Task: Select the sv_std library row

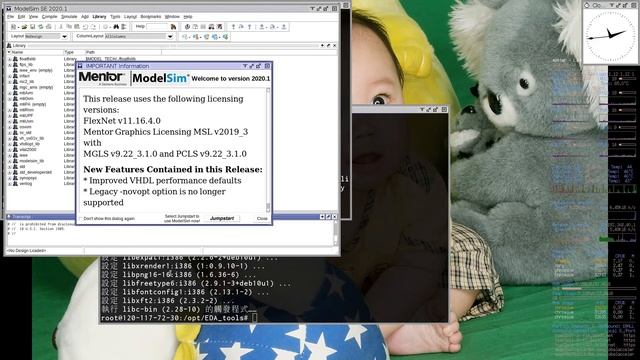Action: [x=41, y=133]
